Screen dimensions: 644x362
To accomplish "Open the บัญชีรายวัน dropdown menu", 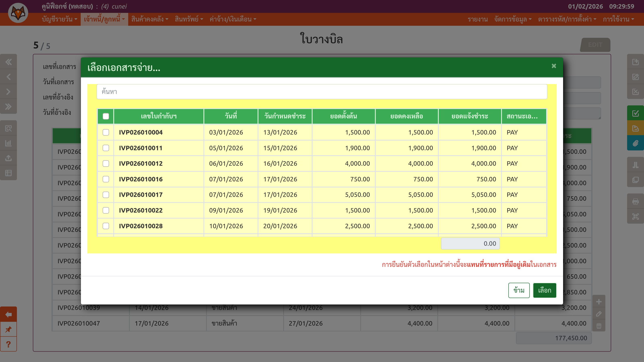I will [60, 19].
